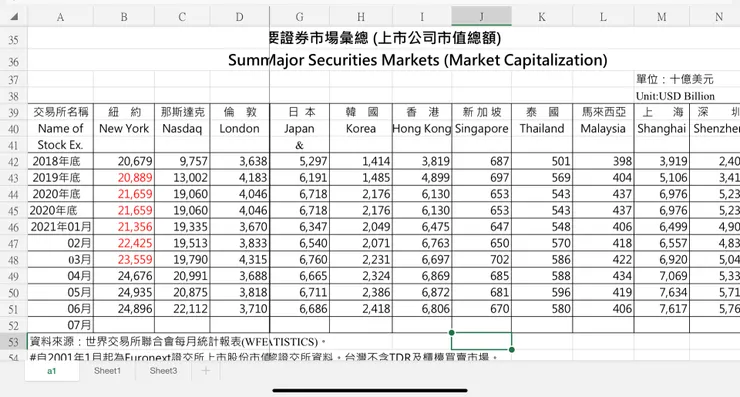740x397 pixels.
Task: Select column G header
Action: (x=299, y=17)
